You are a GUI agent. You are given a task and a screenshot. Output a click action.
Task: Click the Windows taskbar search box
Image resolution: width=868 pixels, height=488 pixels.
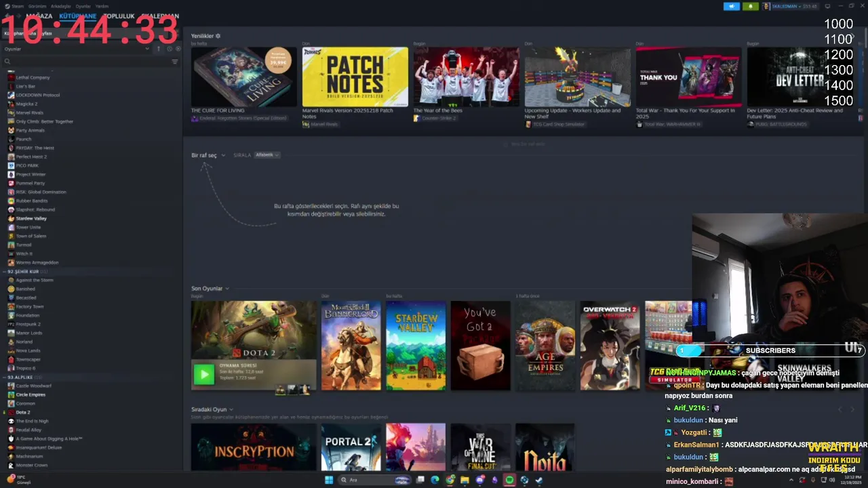pos(374,480)
